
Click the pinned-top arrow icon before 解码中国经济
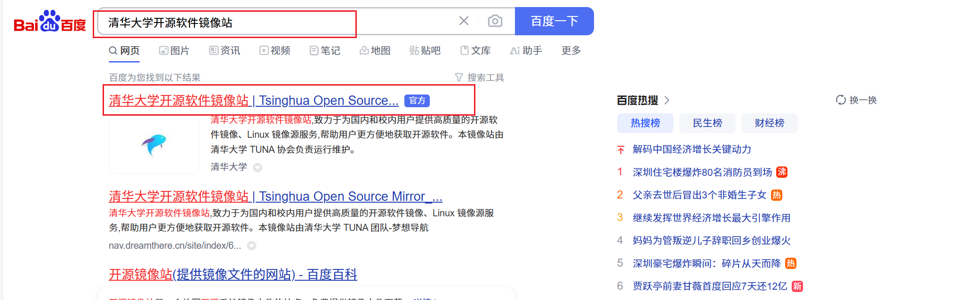(x=621, y=150)
